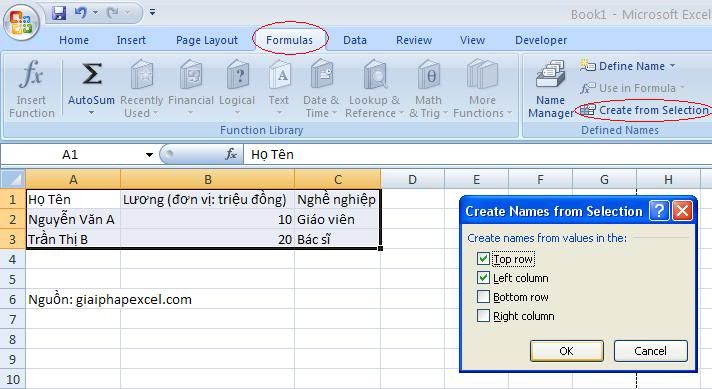The width and height of the screenshot is (712, 389).
Task: Open the Office Button menu
Action: tap(21, 22)
